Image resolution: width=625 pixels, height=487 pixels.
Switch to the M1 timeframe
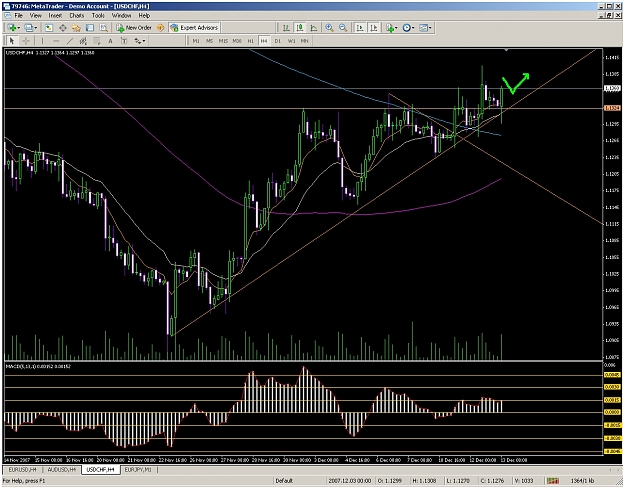pyautogui.click(x=196, y=41)
